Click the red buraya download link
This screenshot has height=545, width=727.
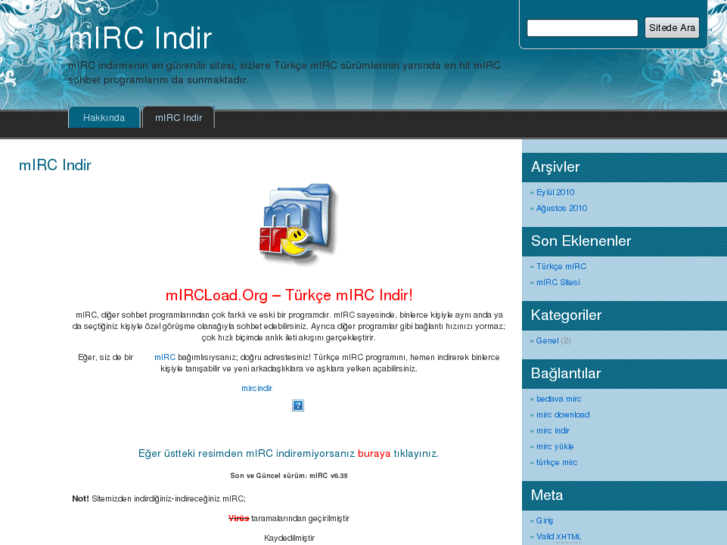[x=374, y=453]
